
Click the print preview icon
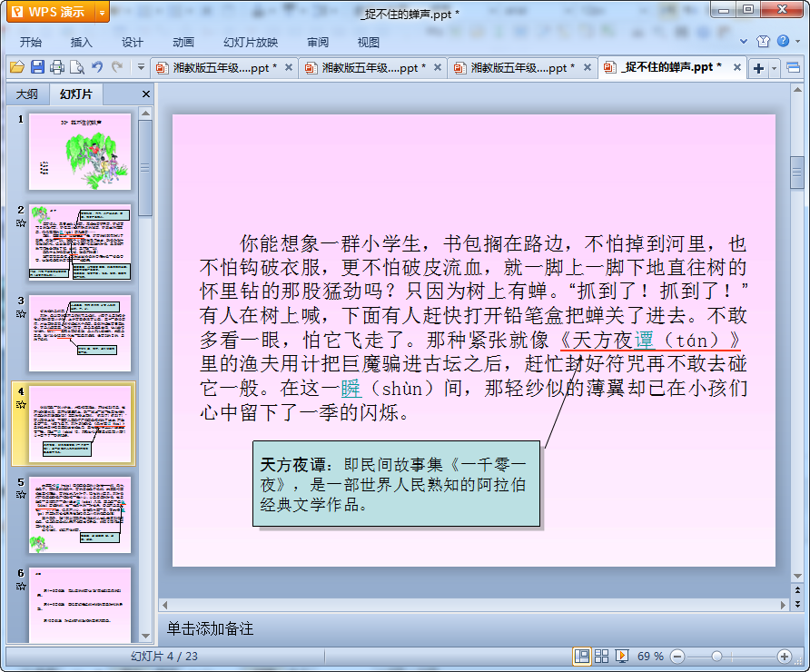click(77, 67)
